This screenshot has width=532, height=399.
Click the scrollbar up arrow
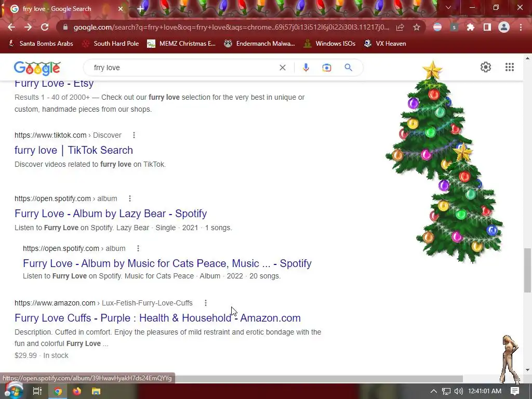tap(527, 58)
